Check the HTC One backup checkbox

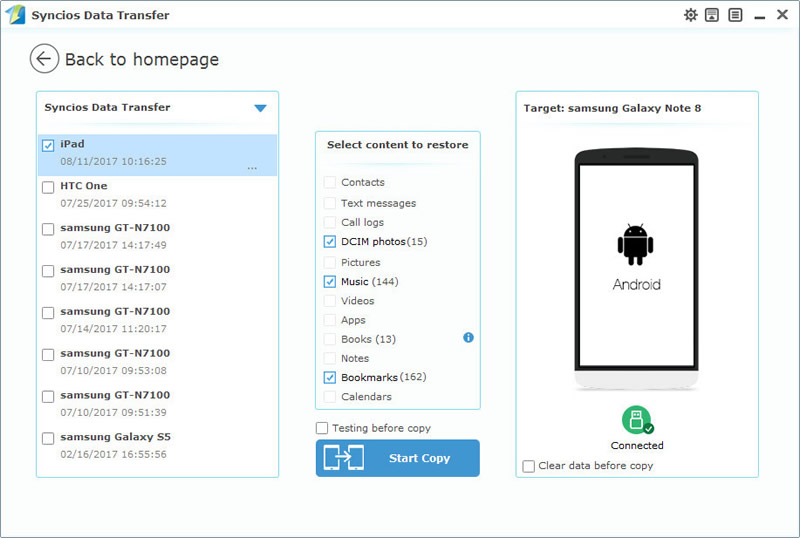click(x=48, y=187)
